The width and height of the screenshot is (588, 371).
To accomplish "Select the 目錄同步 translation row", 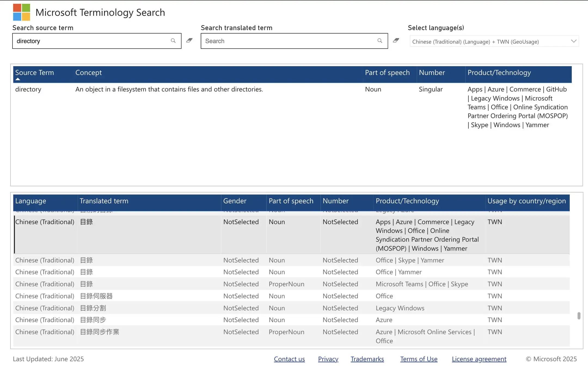I will point(291,320).
